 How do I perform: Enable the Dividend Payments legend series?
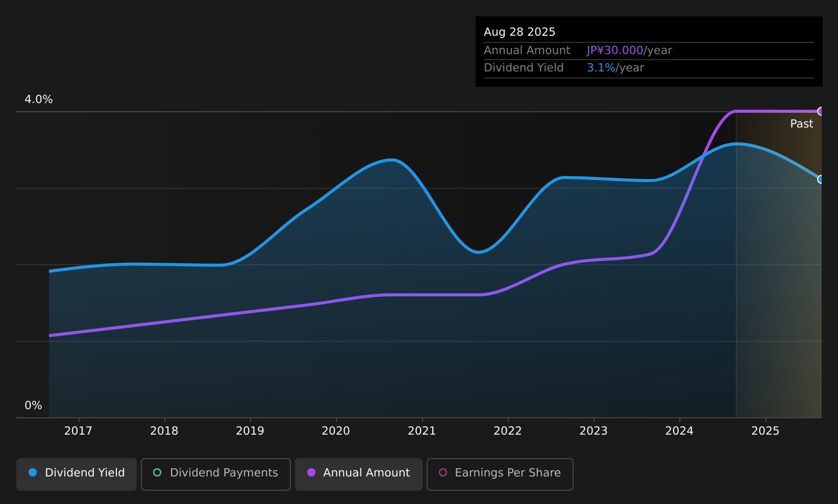216,474
